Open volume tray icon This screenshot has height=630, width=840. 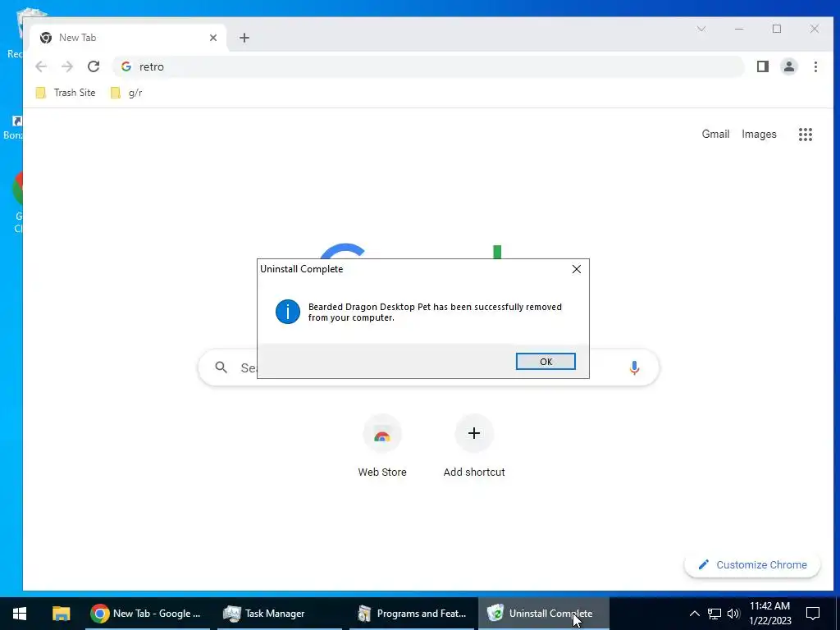pos(733,614)
